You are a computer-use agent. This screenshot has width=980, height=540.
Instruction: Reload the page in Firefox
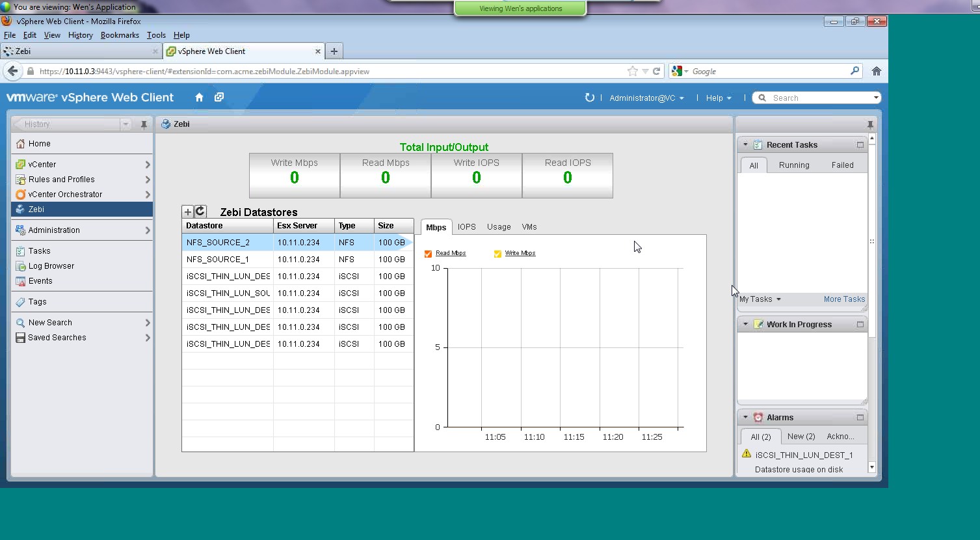[657, 72]
